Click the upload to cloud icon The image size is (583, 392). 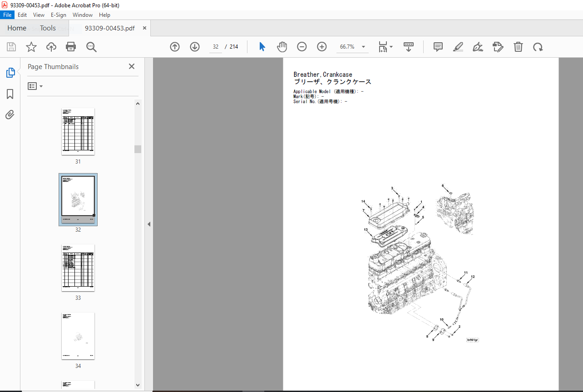coord(51,47)
